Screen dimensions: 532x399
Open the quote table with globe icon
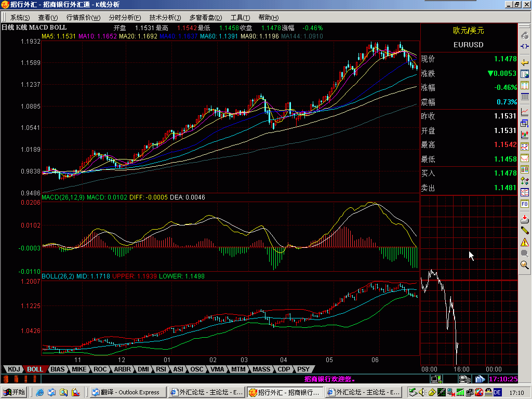(525, 74)
